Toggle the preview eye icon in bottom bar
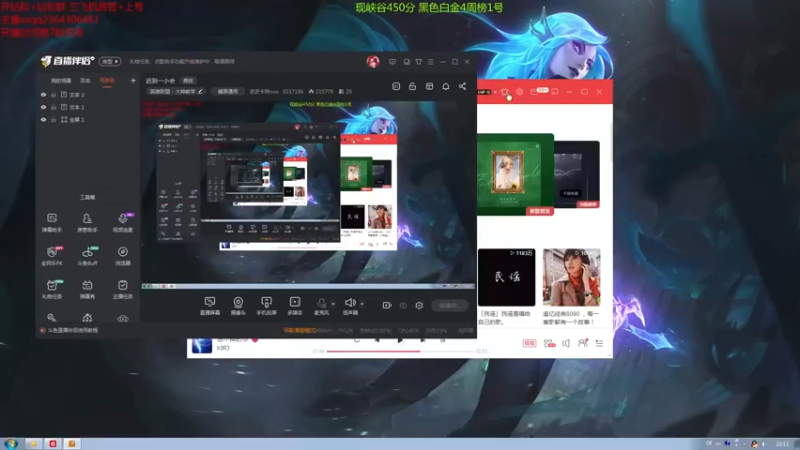The width and height of the screenshot is (800, 450). [x=403, y=305]
